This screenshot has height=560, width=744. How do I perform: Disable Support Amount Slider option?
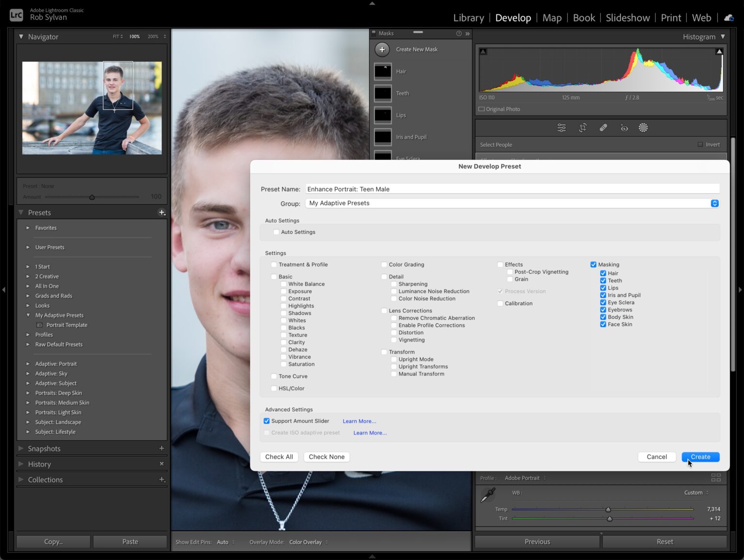tap(266, 420)
